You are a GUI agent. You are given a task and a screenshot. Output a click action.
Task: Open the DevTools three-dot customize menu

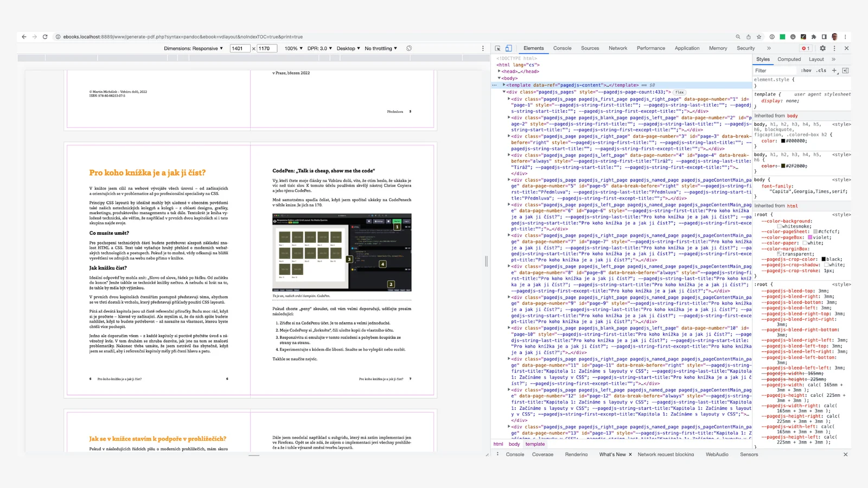click(x=834, y=48)
